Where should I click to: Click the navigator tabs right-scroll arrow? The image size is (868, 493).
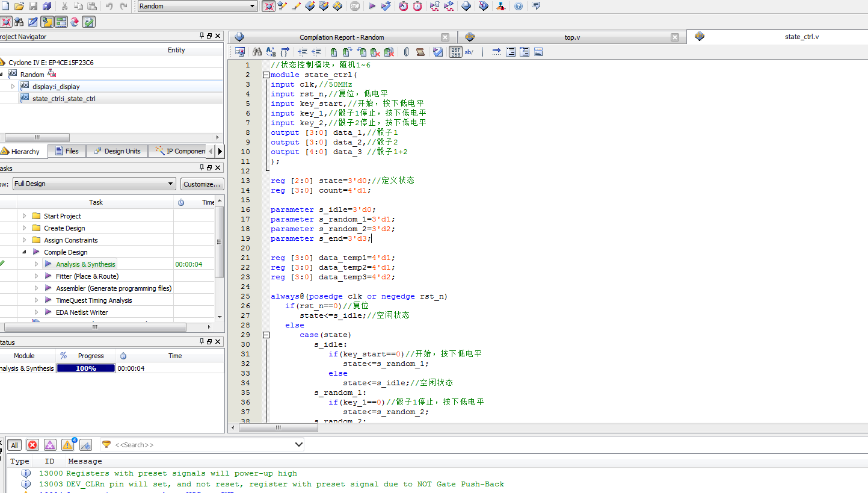[x=220, y=151]
